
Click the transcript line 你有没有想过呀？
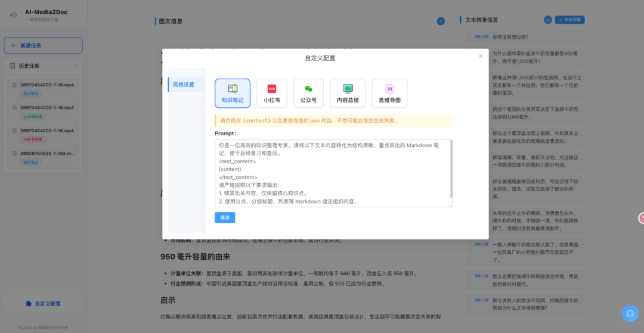[510, 37]
